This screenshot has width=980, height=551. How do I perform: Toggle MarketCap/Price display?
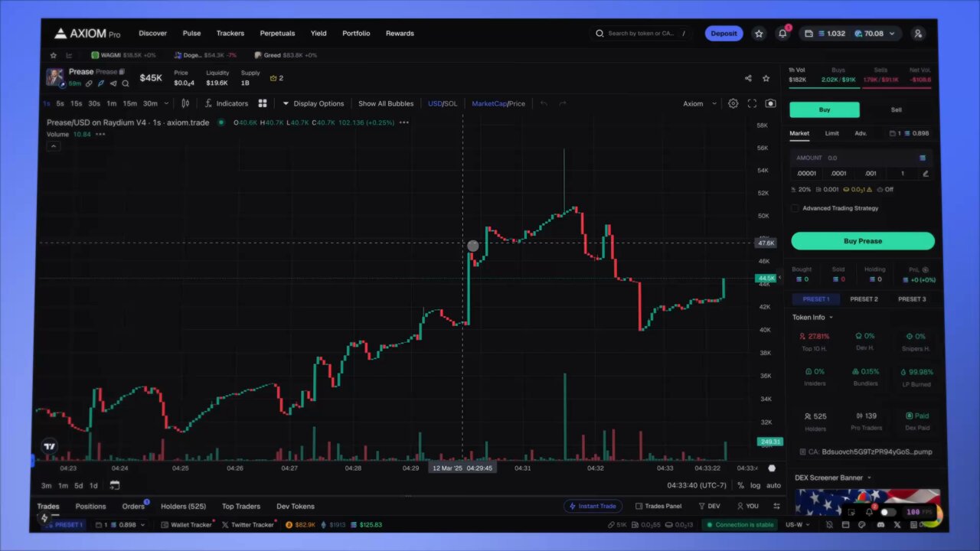[498, 103]
